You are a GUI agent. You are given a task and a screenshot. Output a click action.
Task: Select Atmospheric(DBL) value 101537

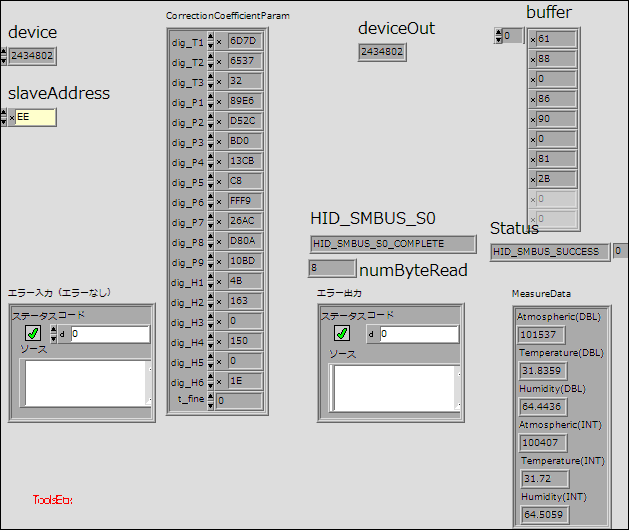[541, 335]
